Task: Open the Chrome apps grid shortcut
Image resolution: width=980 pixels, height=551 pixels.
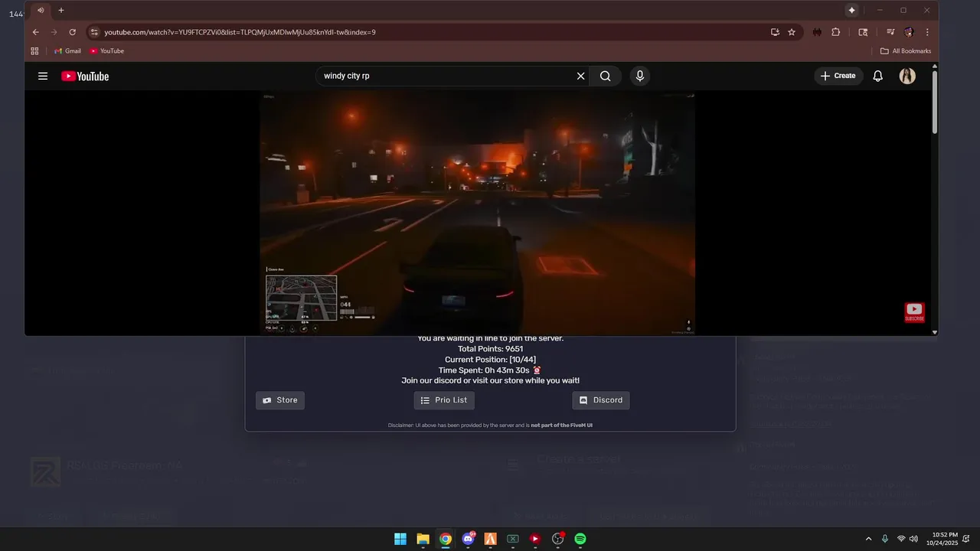Action: coord(34,51)
